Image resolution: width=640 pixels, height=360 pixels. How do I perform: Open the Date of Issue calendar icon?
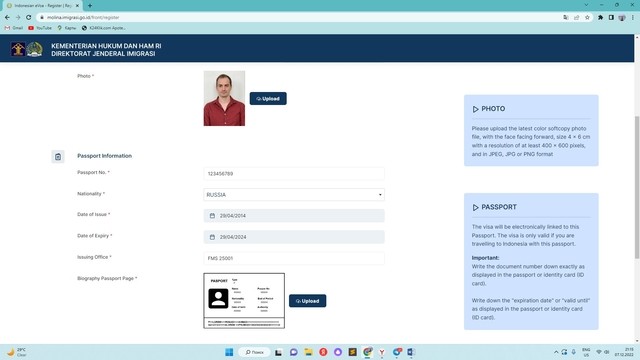point(212,216)
